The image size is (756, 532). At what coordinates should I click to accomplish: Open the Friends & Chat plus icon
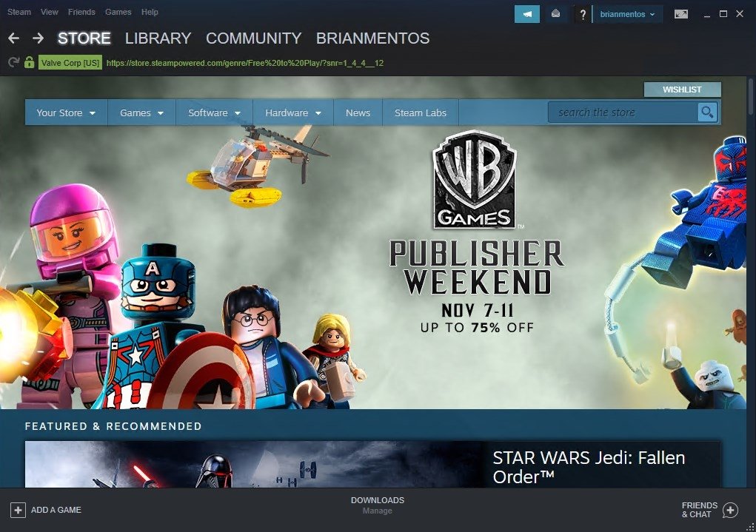point(730,510)
